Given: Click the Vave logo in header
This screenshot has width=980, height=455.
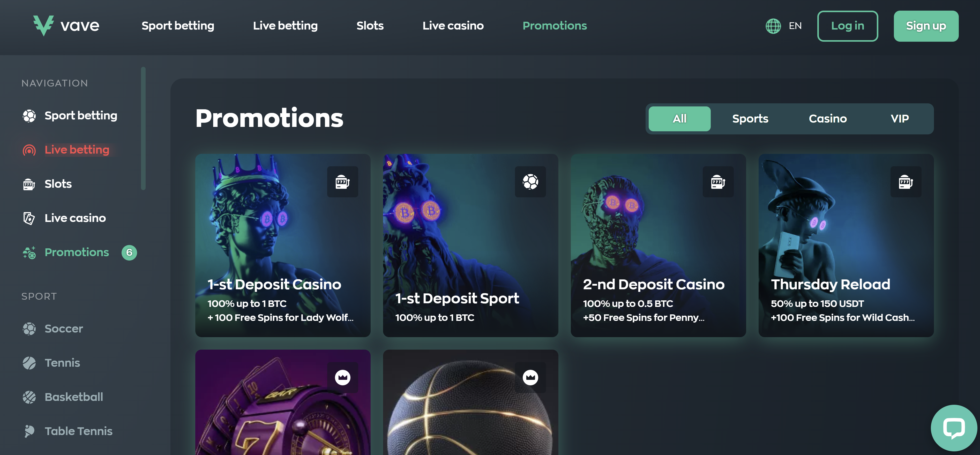Looking at the screenshot, I should pyautogui.click(x=66, y=26).
